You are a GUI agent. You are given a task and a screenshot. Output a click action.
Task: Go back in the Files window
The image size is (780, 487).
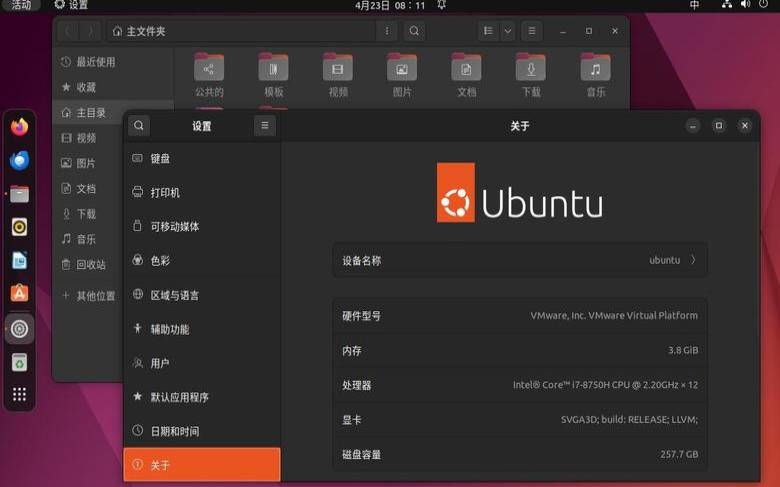(68, 31)
